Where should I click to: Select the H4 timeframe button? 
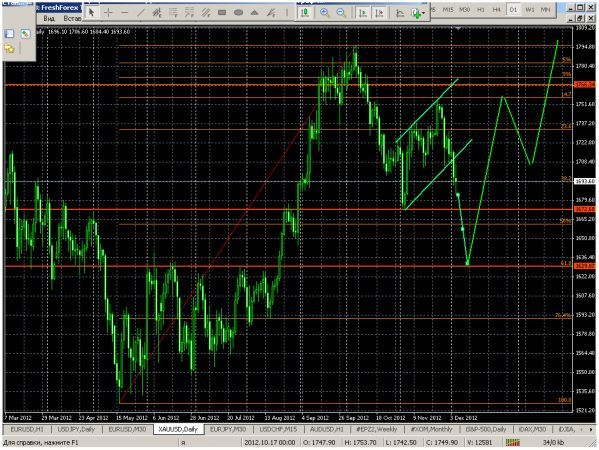[496, 10]
